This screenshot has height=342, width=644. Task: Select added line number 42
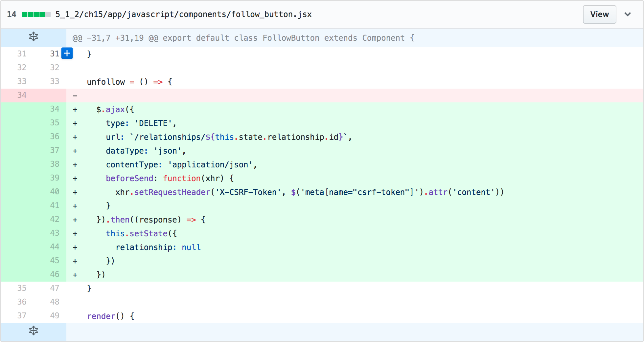coord(55,219)
